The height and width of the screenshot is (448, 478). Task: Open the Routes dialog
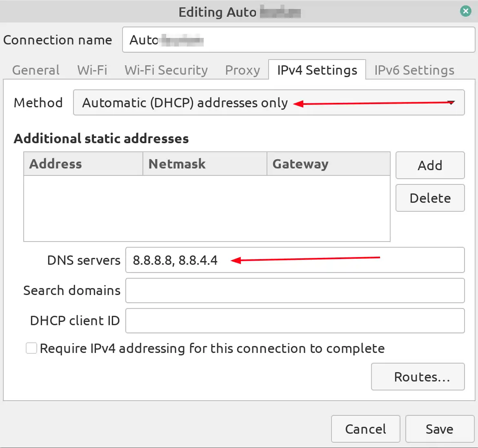pos(418,377)
